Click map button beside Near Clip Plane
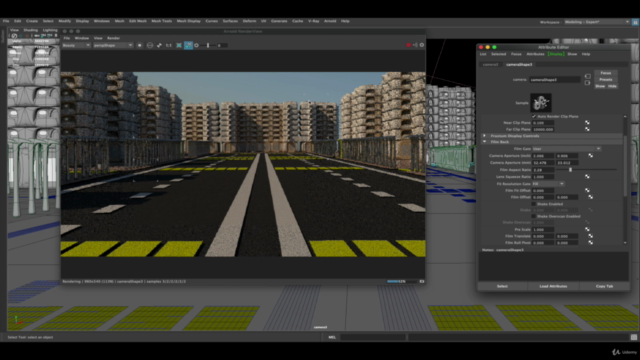Image resolution: width=640 pixels, height=360 pixels. (587, 122)
